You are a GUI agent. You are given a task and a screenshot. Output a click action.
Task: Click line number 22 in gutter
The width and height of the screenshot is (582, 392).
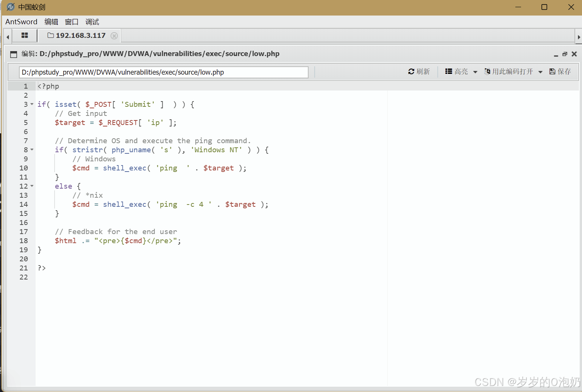tap(23, 277)
